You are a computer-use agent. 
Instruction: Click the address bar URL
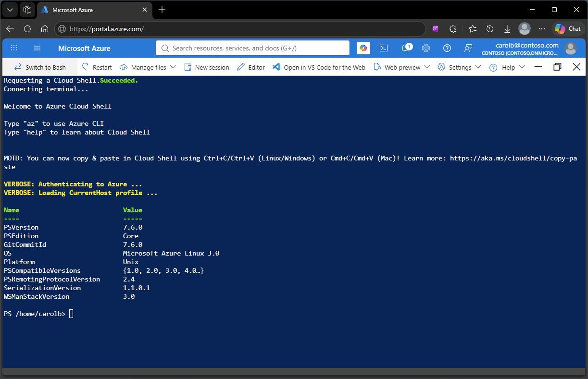pyautogui.click(x=107, y=29)
